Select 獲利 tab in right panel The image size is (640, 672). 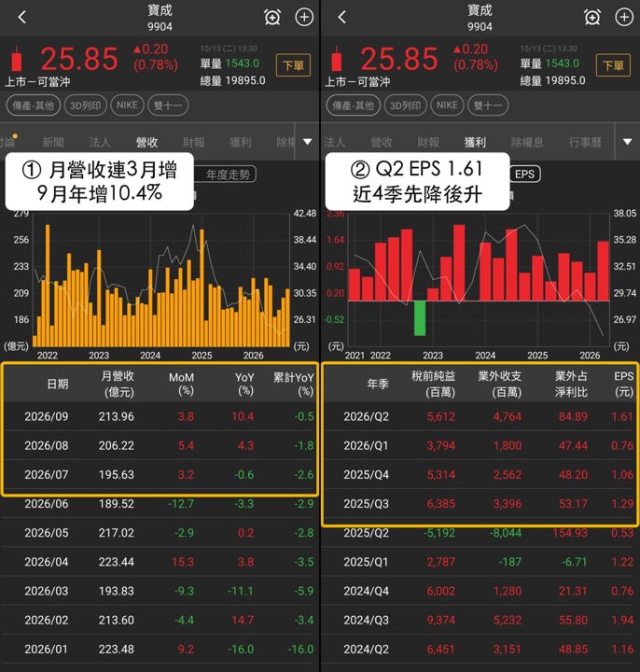pos(475,142)
